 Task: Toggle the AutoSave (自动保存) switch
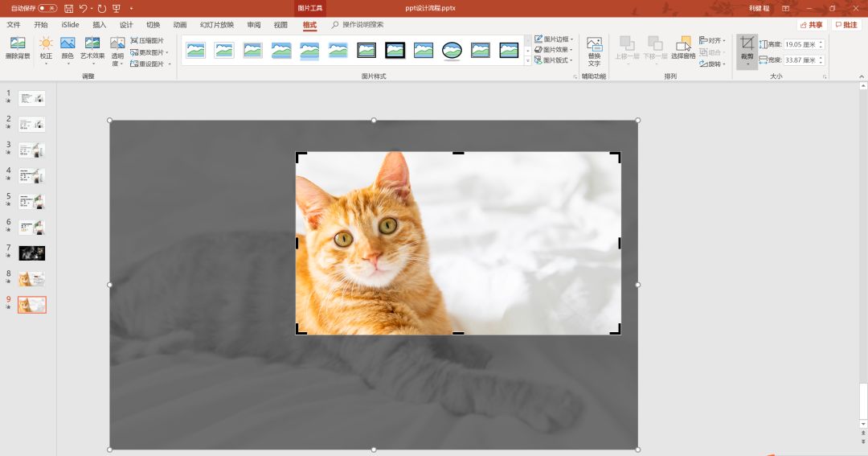point(47,8)
